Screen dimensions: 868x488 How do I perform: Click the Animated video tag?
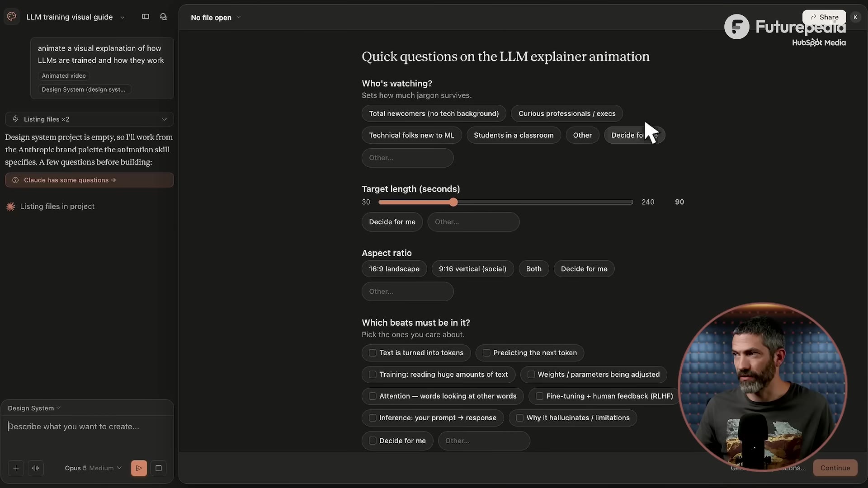(x=64, y=75)
